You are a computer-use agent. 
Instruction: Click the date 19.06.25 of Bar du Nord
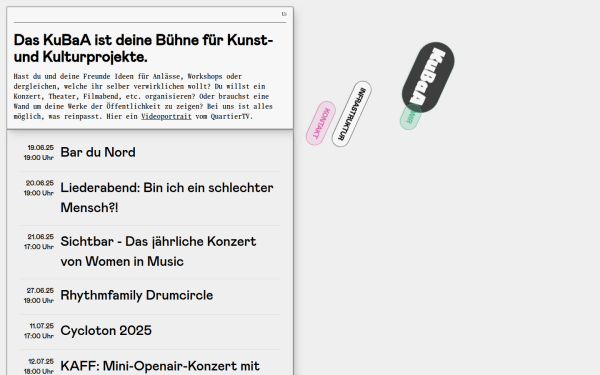41,148
